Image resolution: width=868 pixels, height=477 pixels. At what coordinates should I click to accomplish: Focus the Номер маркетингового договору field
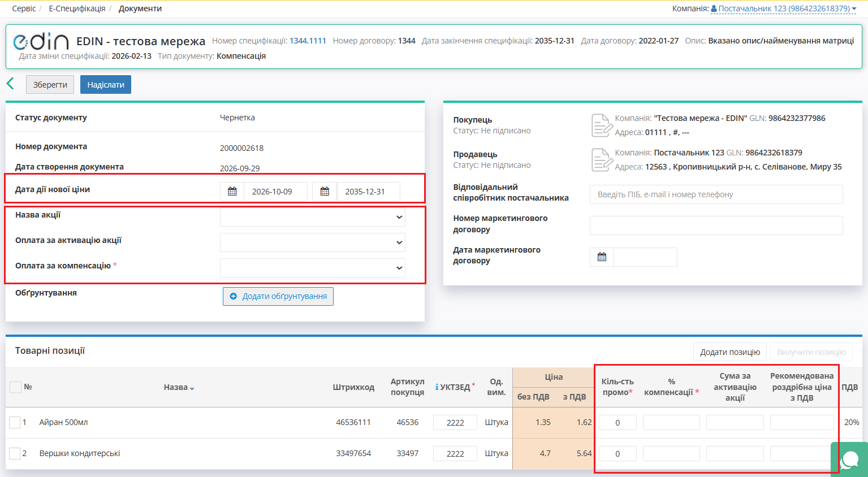point(716,226)
